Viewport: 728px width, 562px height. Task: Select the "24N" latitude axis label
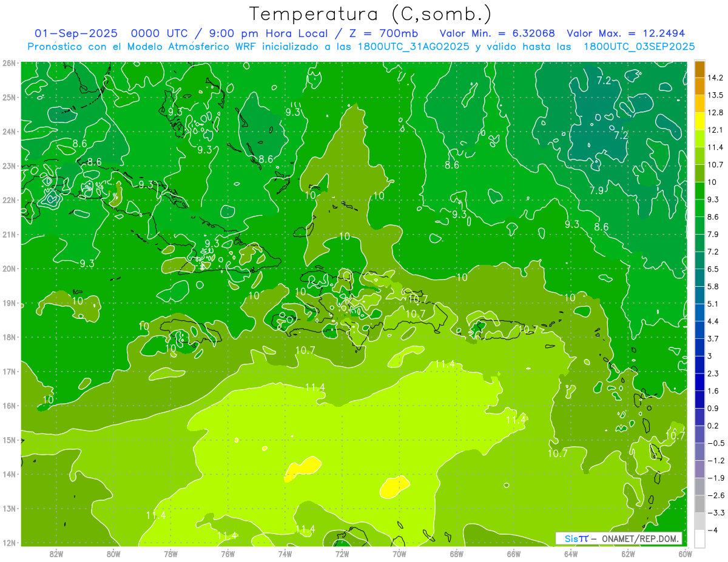click(x=8, y=132)
